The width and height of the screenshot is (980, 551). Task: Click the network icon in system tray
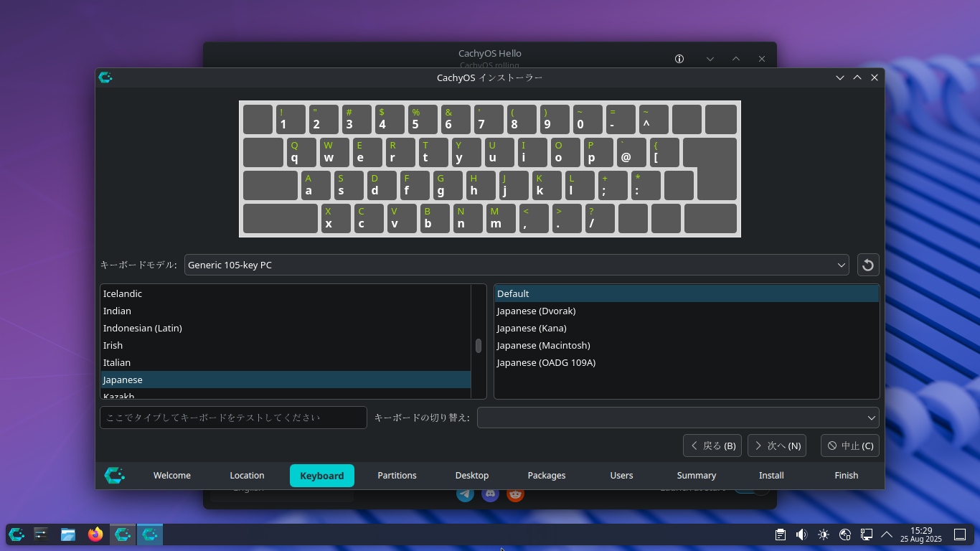click(x=844, y=534)
